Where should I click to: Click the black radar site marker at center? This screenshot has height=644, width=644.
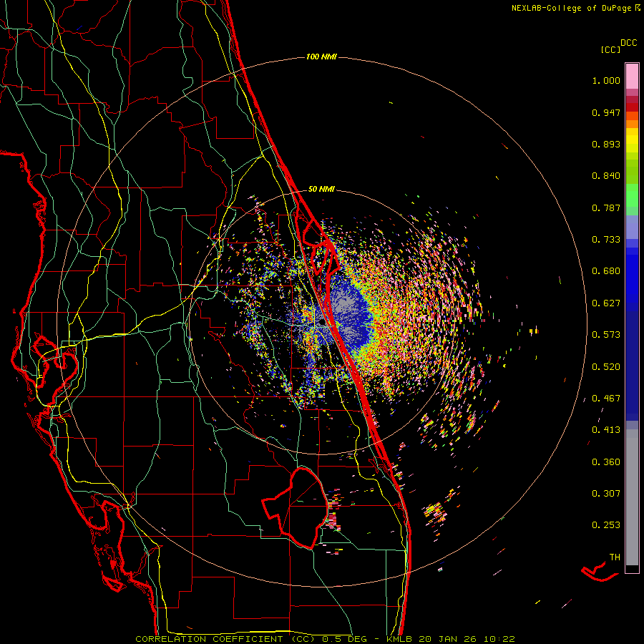coord(323,323)
